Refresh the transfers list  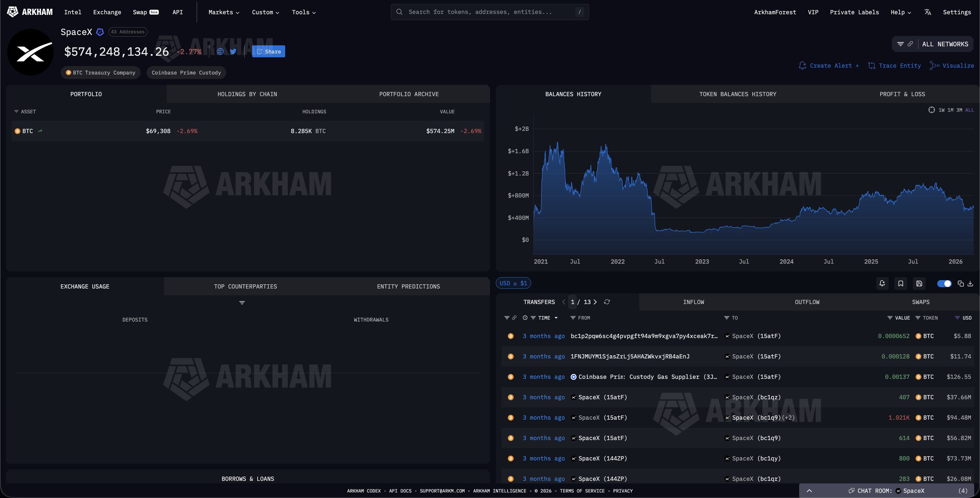607,302
